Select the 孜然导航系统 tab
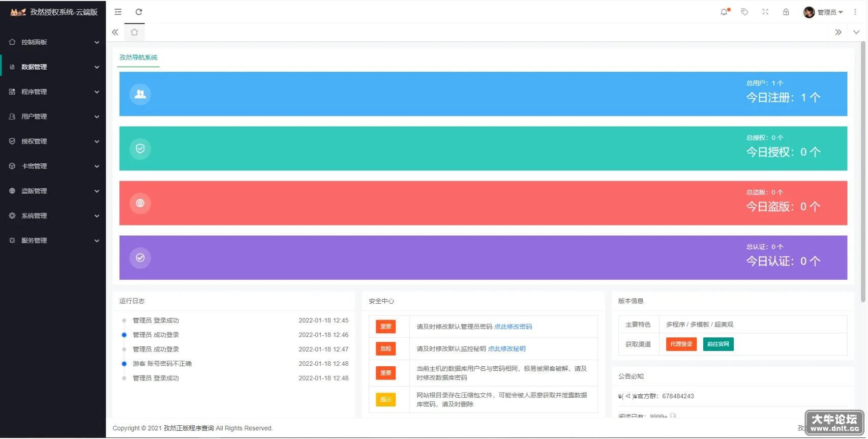The height and width of the screenshot is (439, 868). [x=138, y=57]
